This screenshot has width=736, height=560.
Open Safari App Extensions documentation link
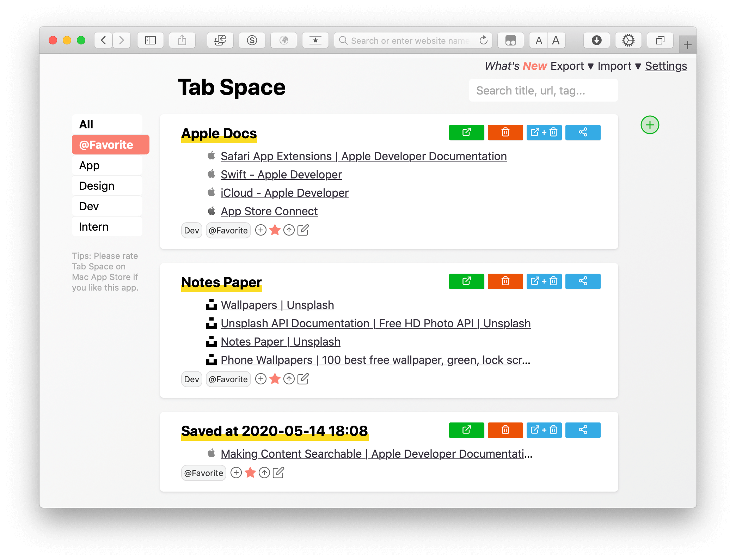(363, 156)
